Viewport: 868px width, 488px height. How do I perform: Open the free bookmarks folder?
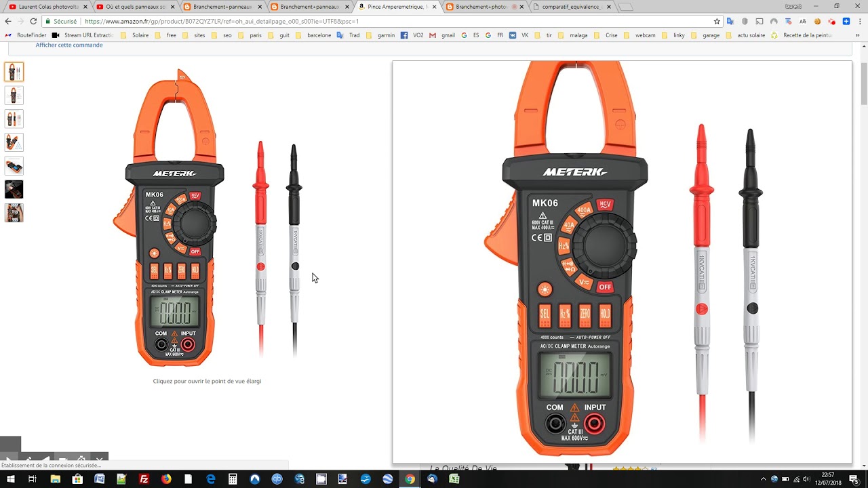tap(166, 35)
